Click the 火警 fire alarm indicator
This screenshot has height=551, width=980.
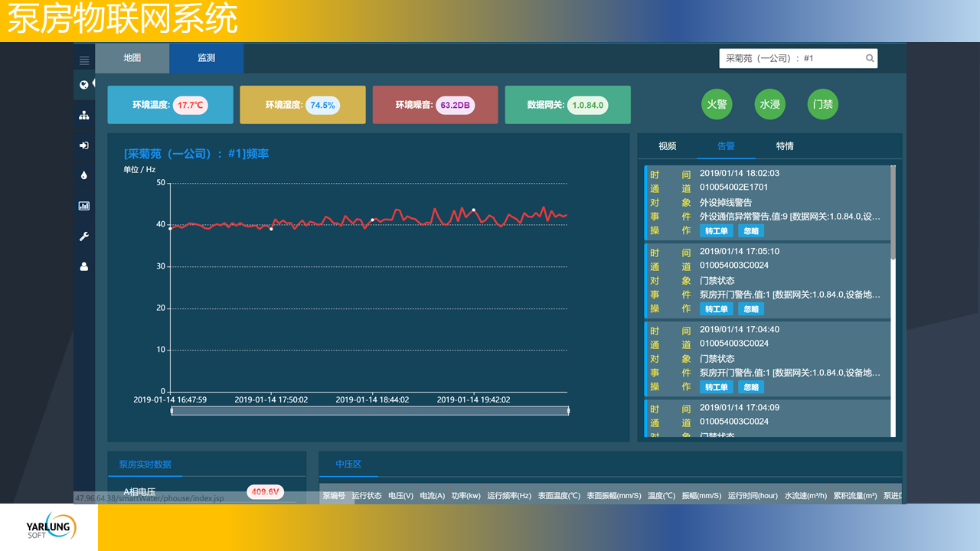point(717,104)
